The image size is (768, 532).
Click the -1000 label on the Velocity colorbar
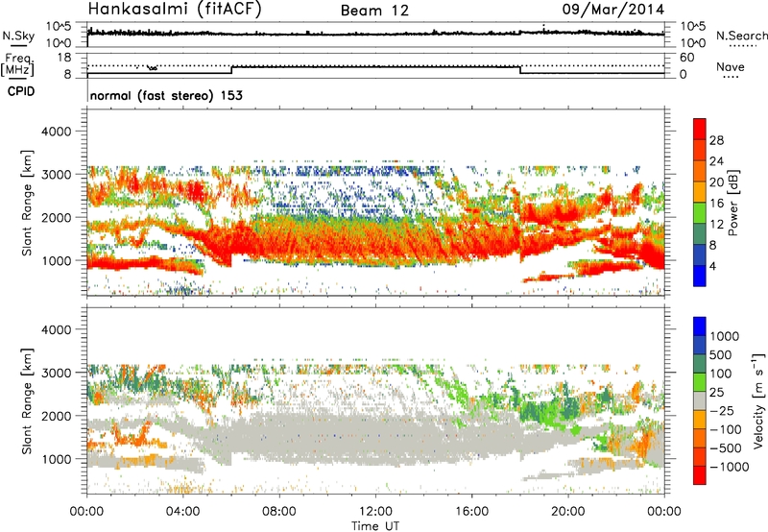(730, 467)
